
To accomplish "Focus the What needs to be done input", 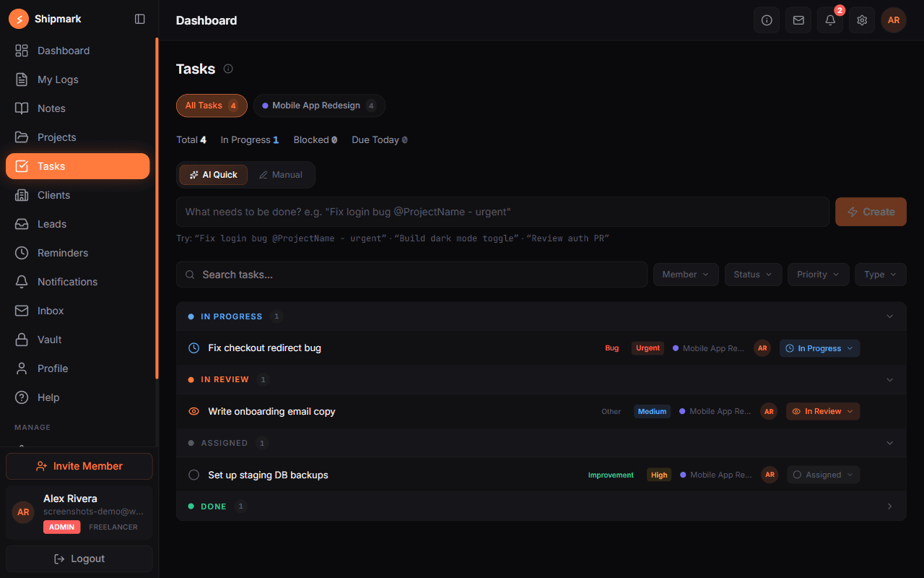I will [502, 212].
